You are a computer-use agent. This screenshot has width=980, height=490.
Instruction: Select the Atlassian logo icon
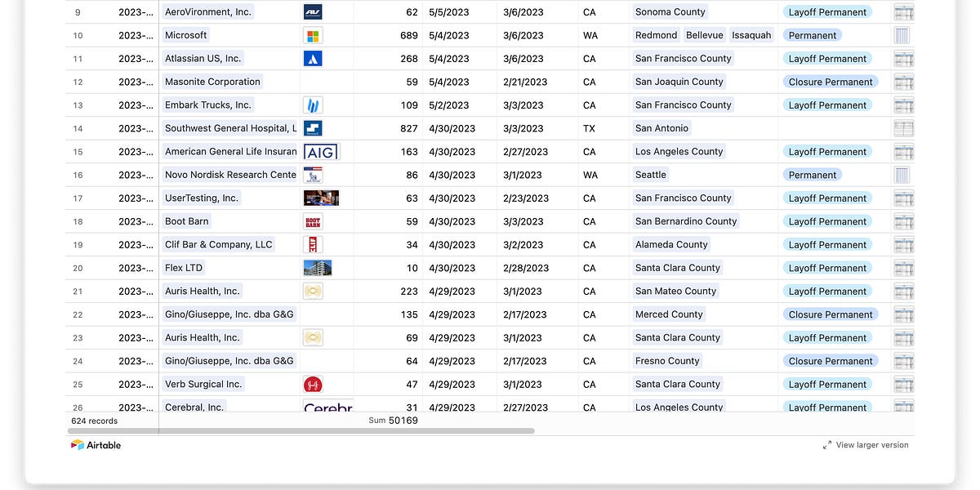pyautogui.click(x=312, y=58)
